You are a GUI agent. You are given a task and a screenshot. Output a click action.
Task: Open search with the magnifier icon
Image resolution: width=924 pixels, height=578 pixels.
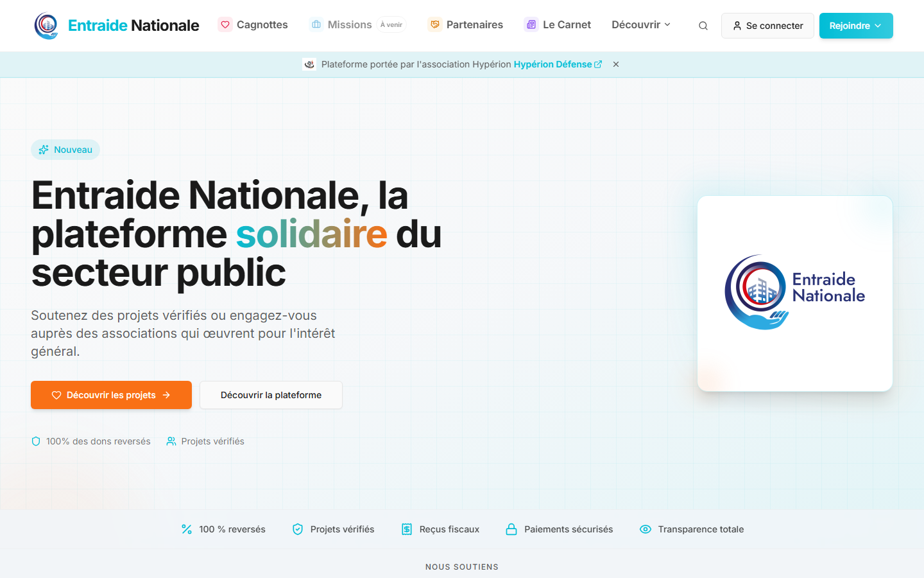pyautogui.click(x=703, y=26)
